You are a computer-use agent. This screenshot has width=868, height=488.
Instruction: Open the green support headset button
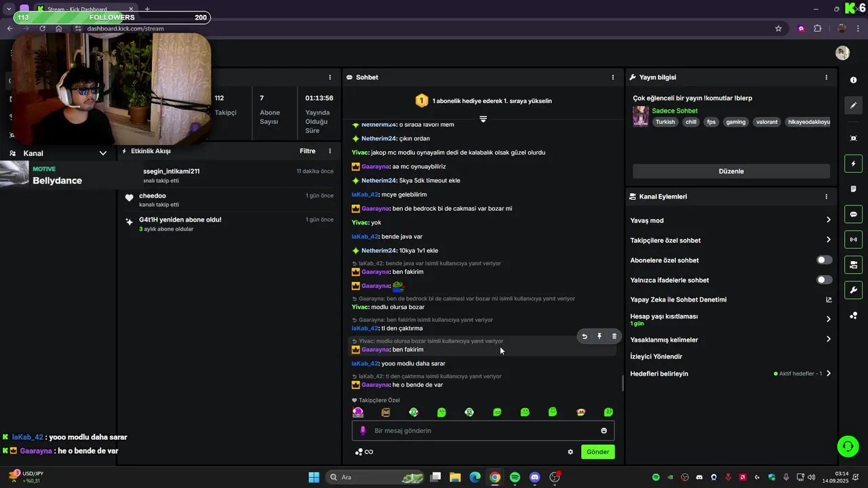pos(848,446)
